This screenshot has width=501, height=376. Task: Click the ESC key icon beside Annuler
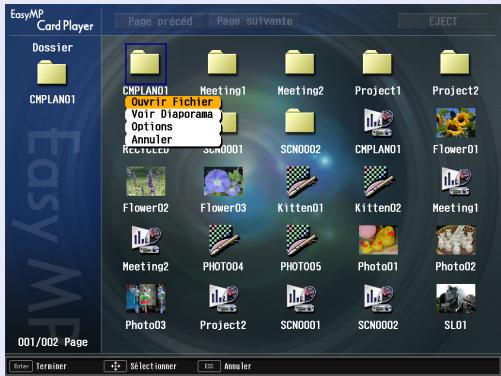pyautogui.click(x=209, y=366)
